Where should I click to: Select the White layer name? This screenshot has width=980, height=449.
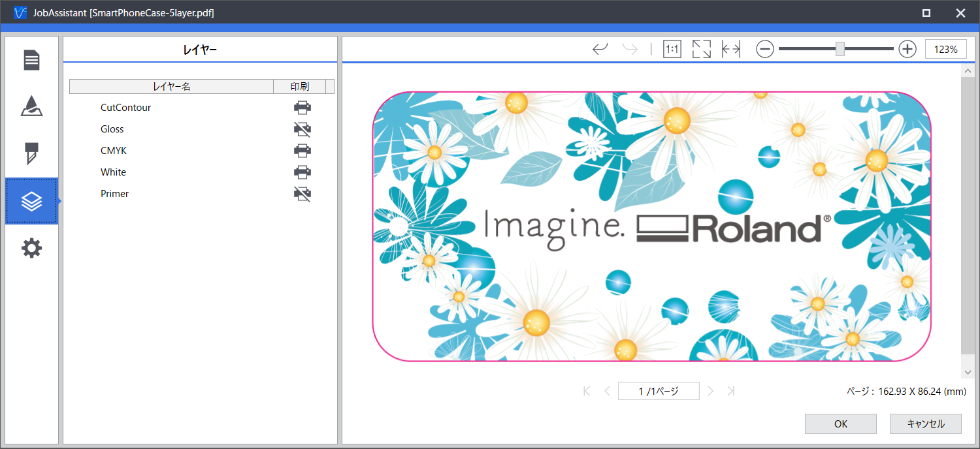pyautogui.click(x=113, y=172)
